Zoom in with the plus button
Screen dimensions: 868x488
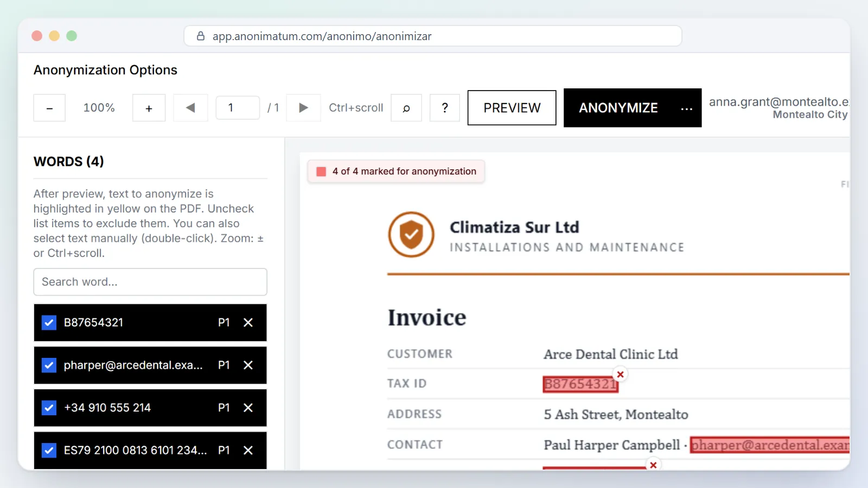(x=149, y=108)
